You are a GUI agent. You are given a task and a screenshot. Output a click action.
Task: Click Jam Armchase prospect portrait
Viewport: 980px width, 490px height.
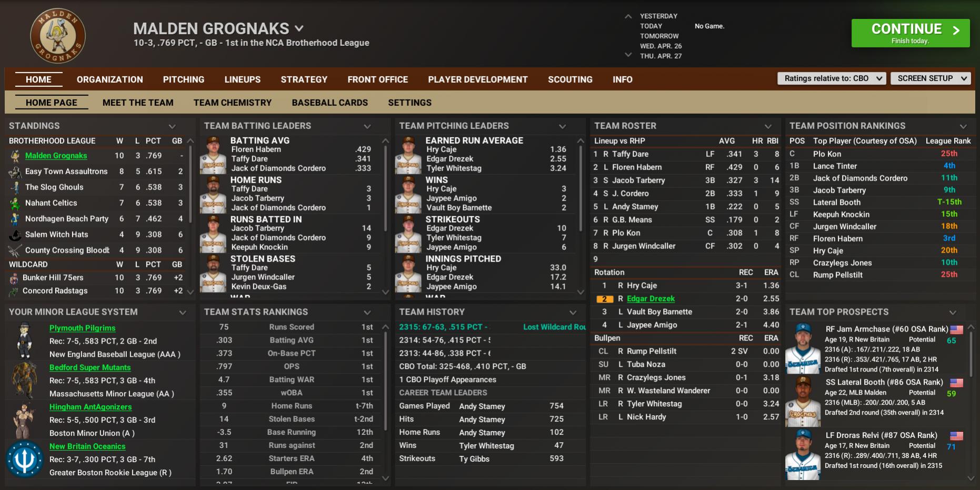click(803, 348)
